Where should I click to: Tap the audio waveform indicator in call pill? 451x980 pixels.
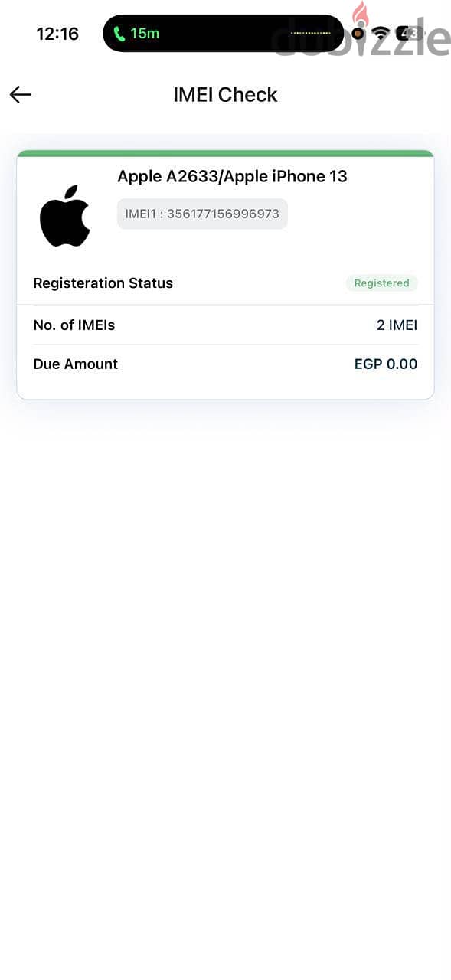[x=311, y=34]
